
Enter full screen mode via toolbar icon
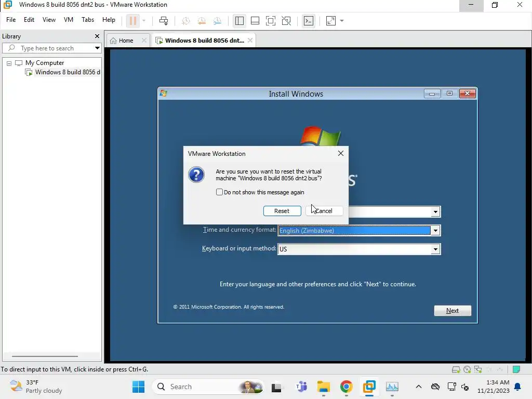[270, 21]
